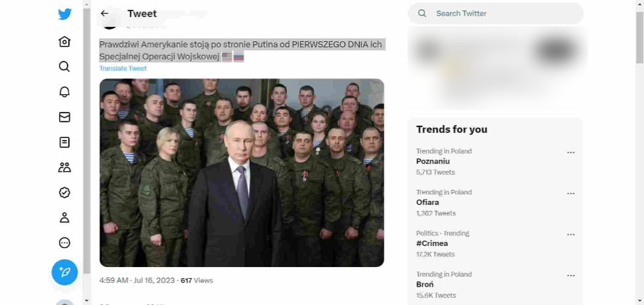
Task: Open Verified checkmark badge icon
Action: (x=64, y=192)
